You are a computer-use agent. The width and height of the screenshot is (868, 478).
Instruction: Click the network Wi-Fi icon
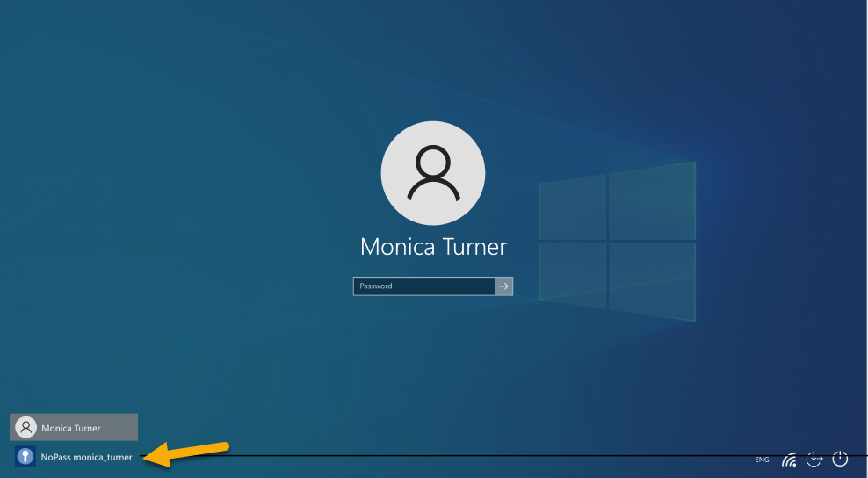(x=789, y=459)
